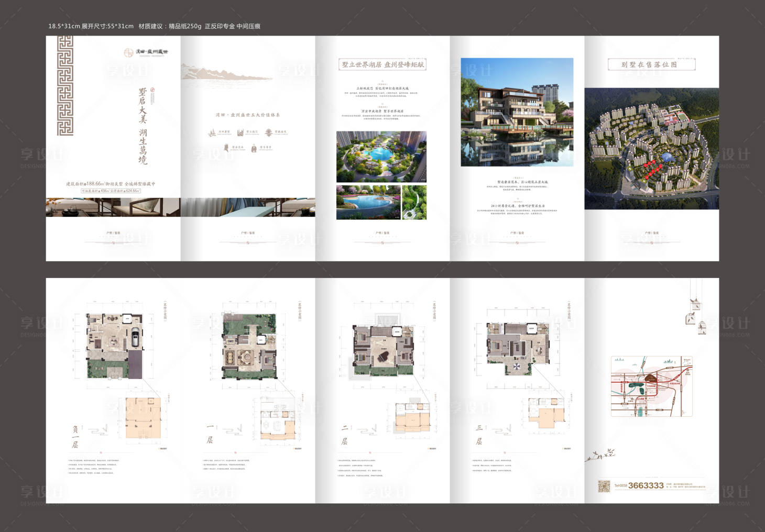Click the vertical slogan 墅启大美 湖生万境
Screen dimensions: 765x532
pos(143,127)
